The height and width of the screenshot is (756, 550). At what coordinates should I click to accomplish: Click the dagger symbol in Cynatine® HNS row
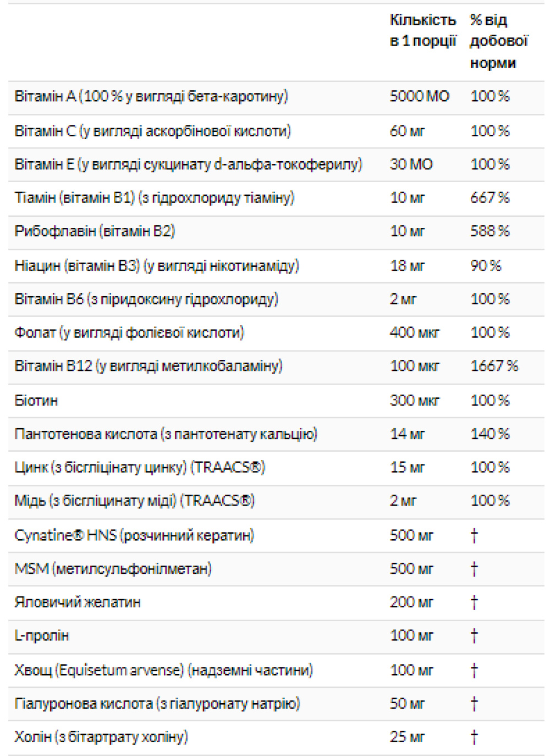coord(474,535)
